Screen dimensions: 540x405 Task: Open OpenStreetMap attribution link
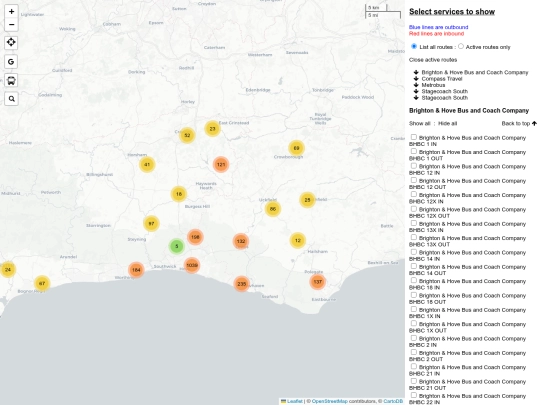click(330, 401)
